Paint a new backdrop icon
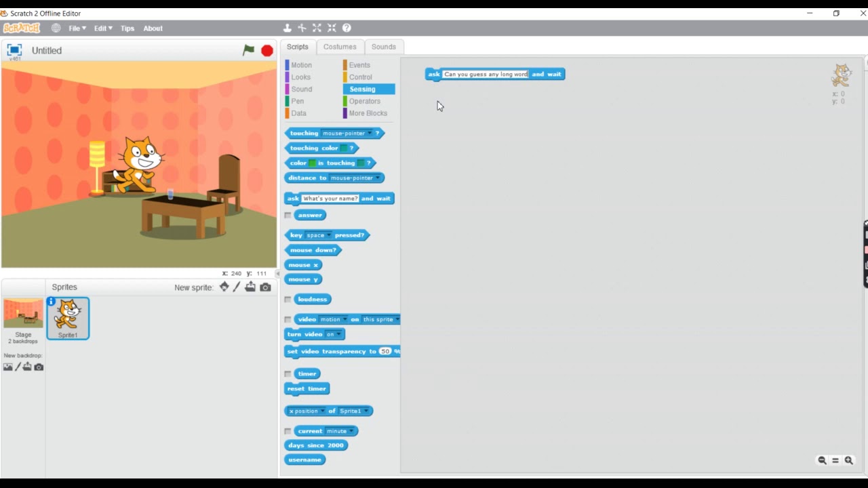 18,367
